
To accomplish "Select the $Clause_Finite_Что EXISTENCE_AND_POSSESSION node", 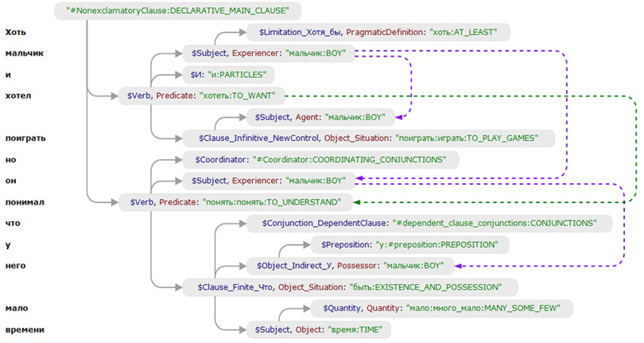I will 348,286.
